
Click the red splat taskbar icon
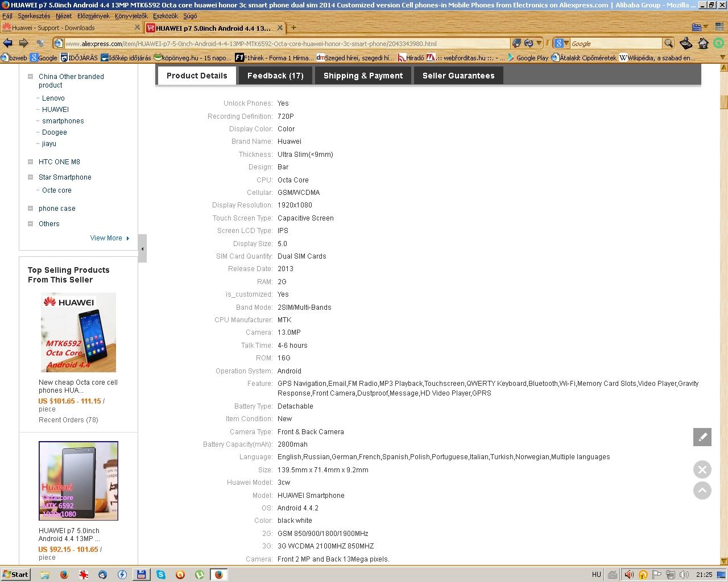(83, 575)
